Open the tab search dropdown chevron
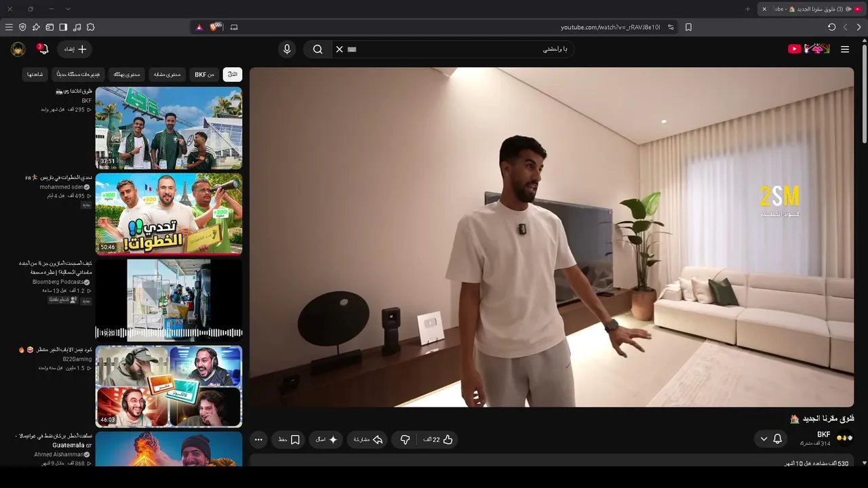 click(x=68, y=9)
